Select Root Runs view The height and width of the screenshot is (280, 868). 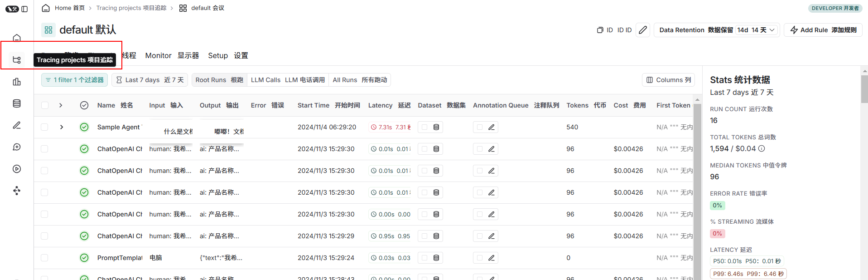tap(219, 80)
